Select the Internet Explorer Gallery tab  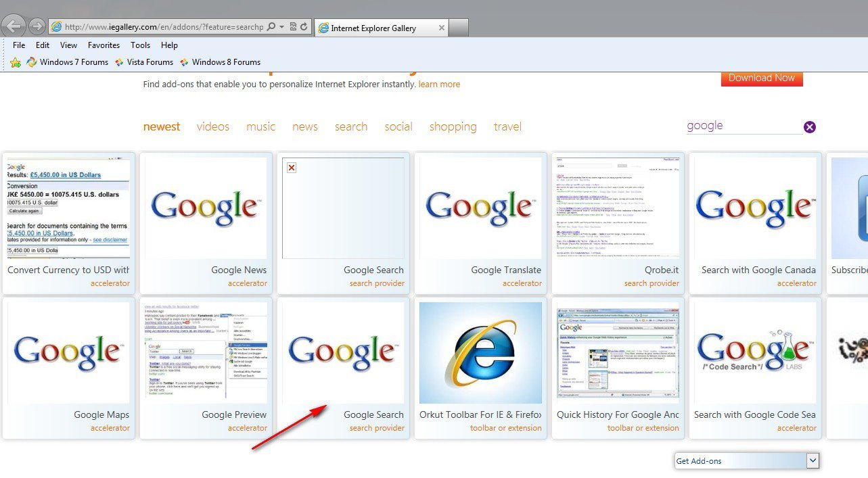click(381, 28)
